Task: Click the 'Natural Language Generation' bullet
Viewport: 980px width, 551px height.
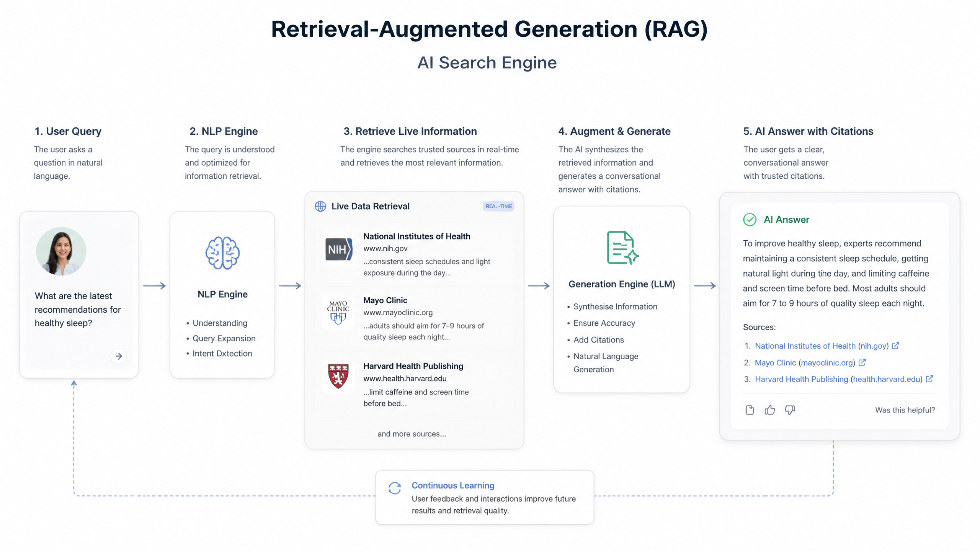Action: click(606, 363)
